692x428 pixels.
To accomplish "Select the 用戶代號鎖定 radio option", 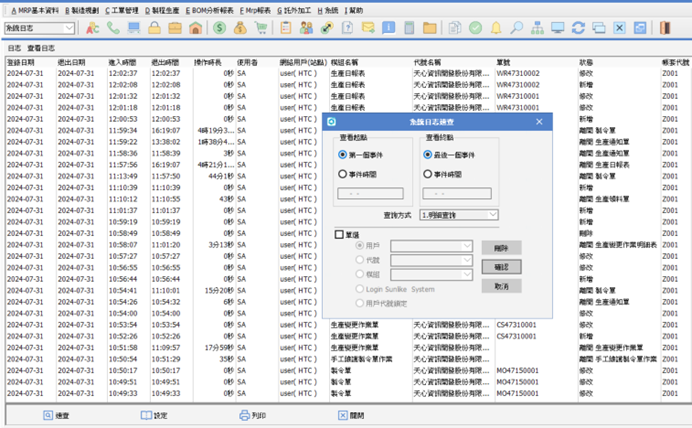I will coord(360,303).
